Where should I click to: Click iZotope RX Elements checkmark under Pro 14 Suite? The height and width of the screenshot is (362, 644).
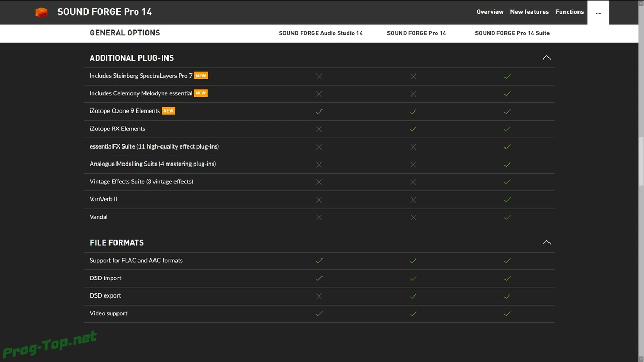[507, 129]
